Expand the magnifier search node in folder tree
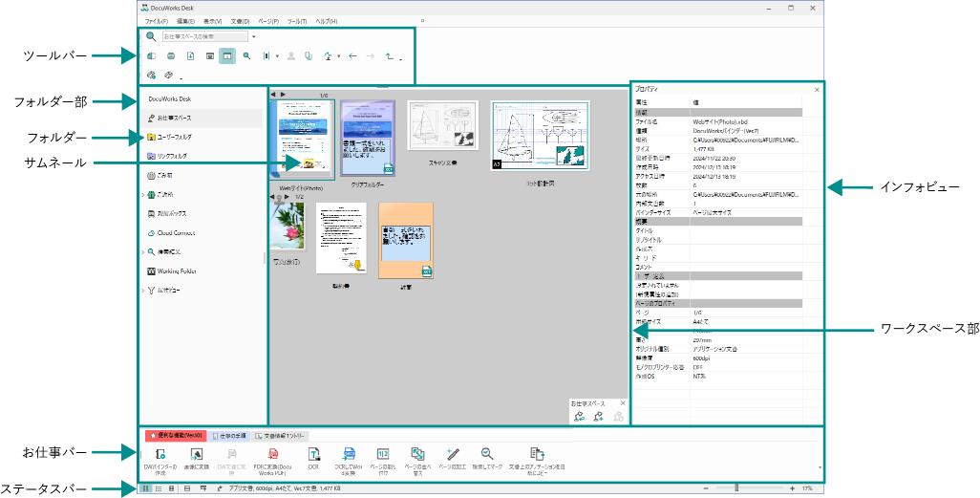Viewport: 980px width, 498px height. [x=143, y=252]
